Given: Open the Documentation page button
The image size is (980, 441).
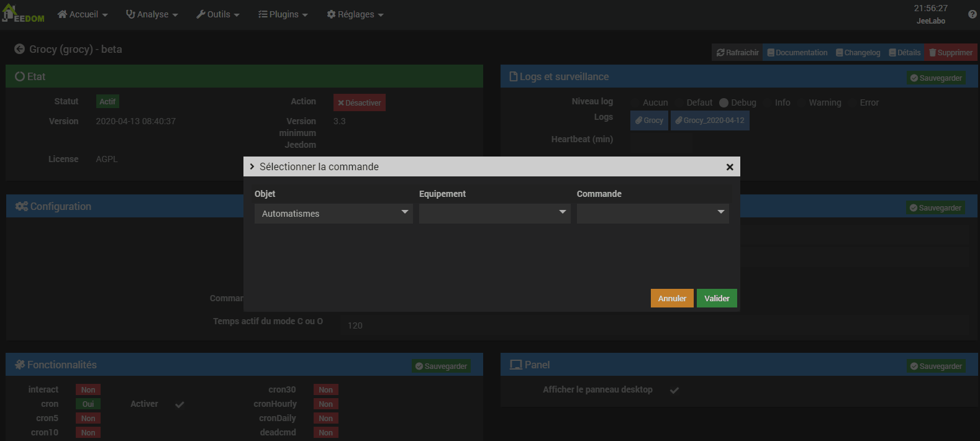Looking at the screenshot, I should pos(797,53).
